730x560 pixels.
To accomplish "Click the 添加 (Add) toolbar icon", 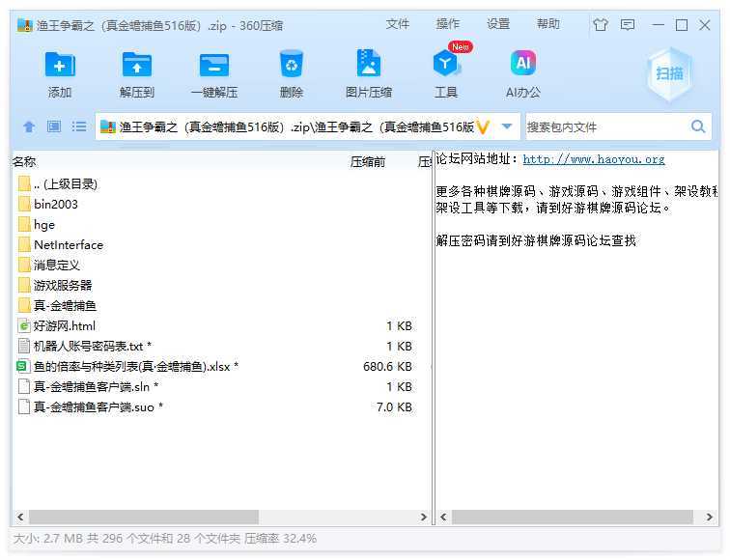I will [x=60, y=66].
